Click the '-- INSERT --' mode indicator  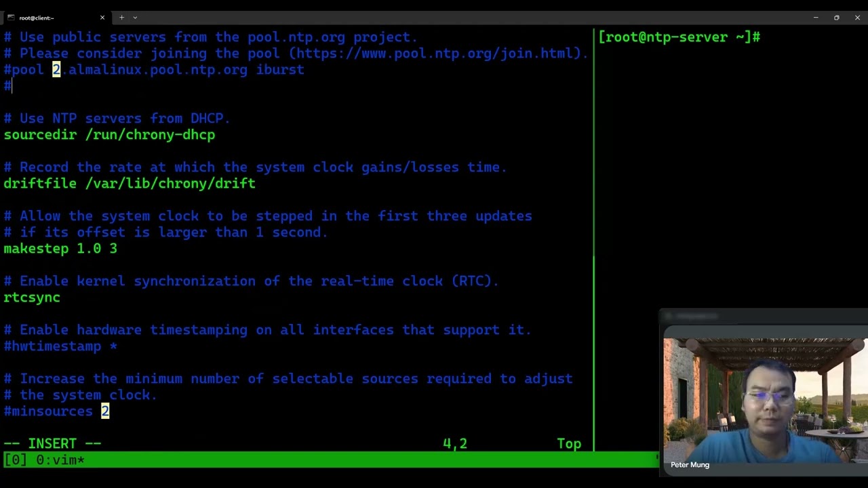[x=52, y=444]
